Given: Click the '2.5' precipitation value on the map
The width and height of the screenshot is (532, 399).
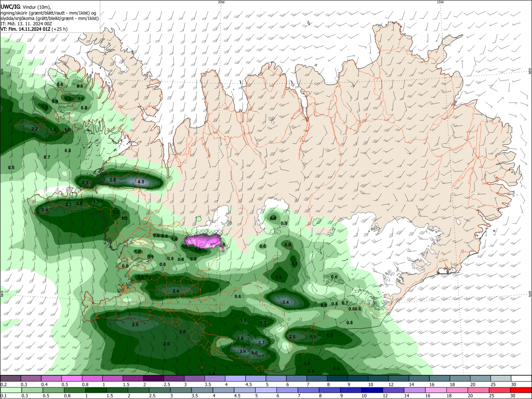Looking at the screenshot, I should [x=135, y=325].
